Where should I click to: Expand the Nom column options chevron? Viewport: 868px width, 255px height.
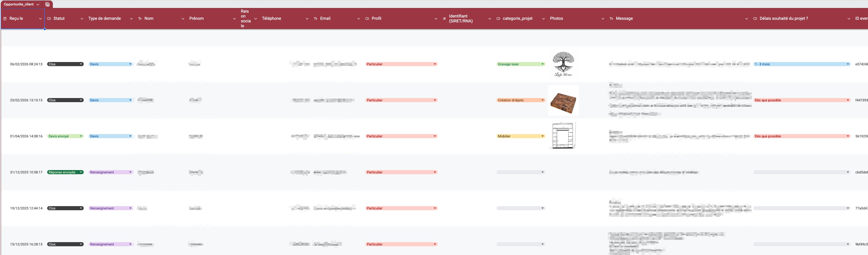click(x=183, y=19)
